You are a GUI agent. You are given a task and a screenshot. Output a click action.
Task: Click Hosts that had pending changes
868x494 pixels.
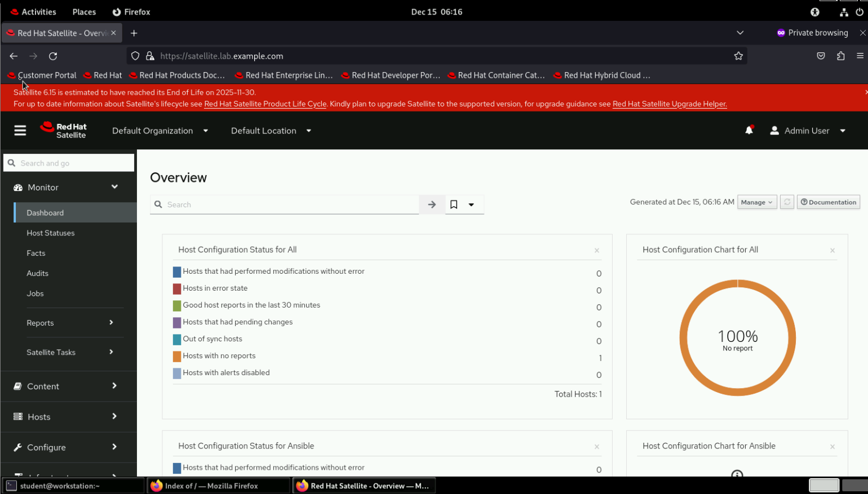click(238, 322)
